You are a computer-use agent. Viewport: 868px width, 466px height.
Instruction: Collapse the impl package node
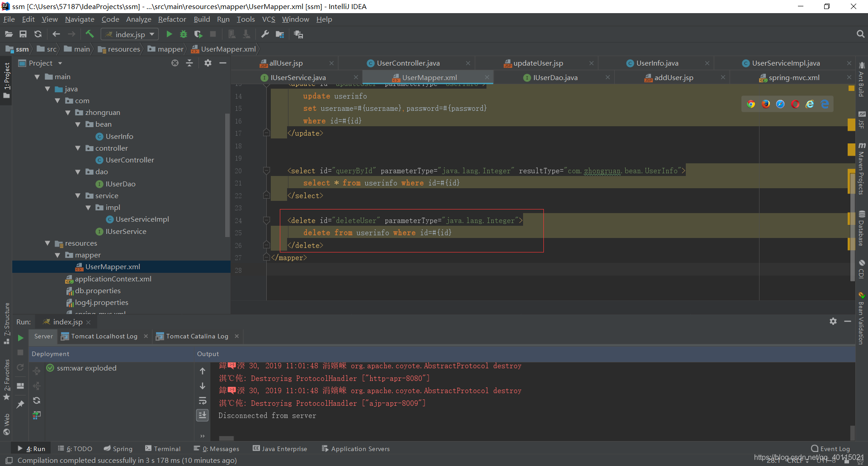click(88, 208)
